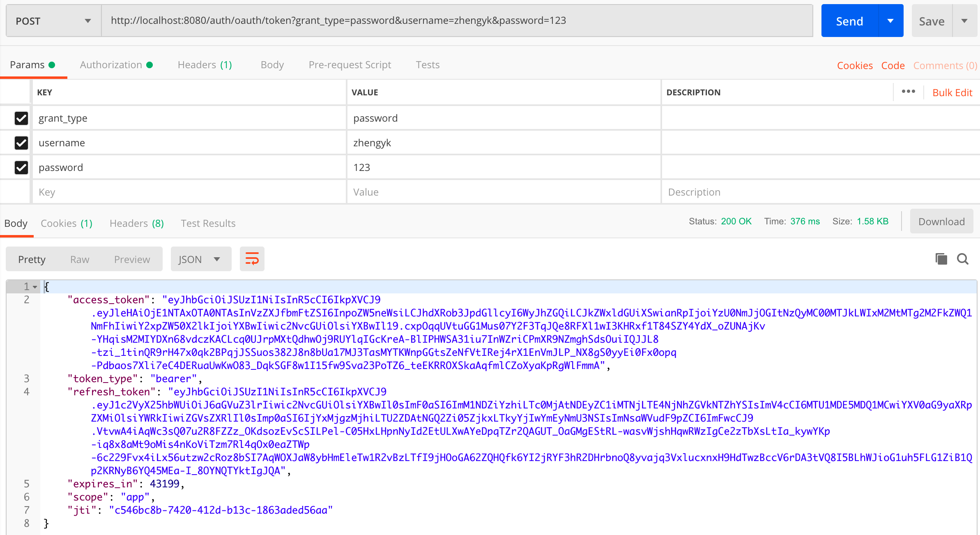
Task: Click the Bulk Edit link
Action: tap(952, 93)
